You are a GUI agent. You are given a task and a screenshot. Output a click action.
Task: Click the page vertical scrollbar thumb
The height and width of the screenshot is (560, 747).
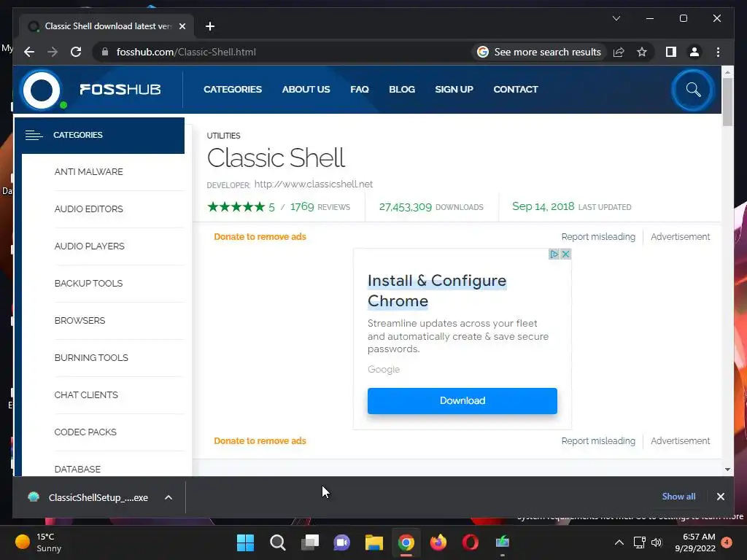[x=727, y=101]
